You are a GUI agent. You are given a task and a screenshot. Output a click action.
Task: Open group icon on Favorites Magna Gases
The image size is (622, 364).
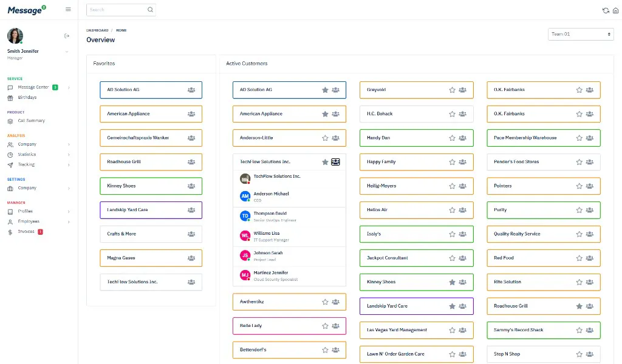click(x=191, y=258)
